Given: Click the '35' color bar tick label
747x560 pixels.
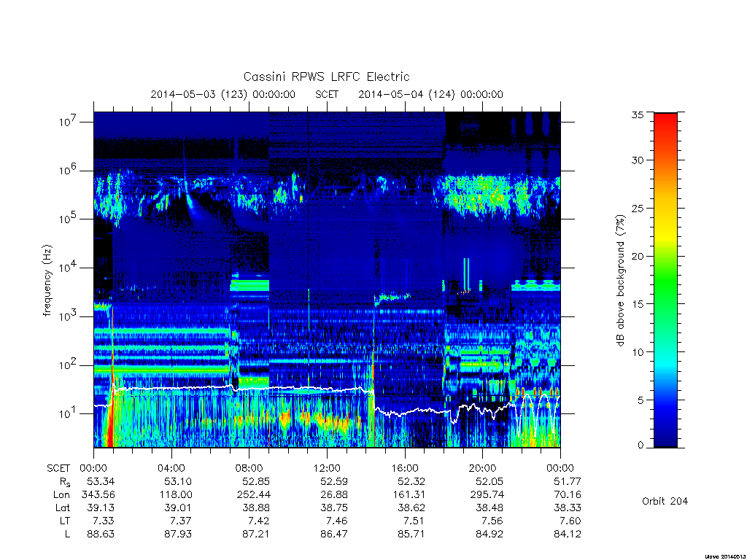Looking at the screenshot, I should point(637,114).
